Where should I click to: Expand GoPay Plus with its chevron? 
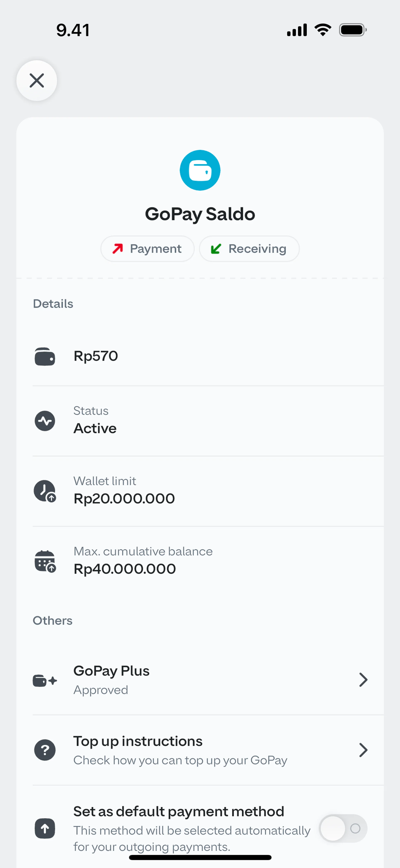point(363,680)
